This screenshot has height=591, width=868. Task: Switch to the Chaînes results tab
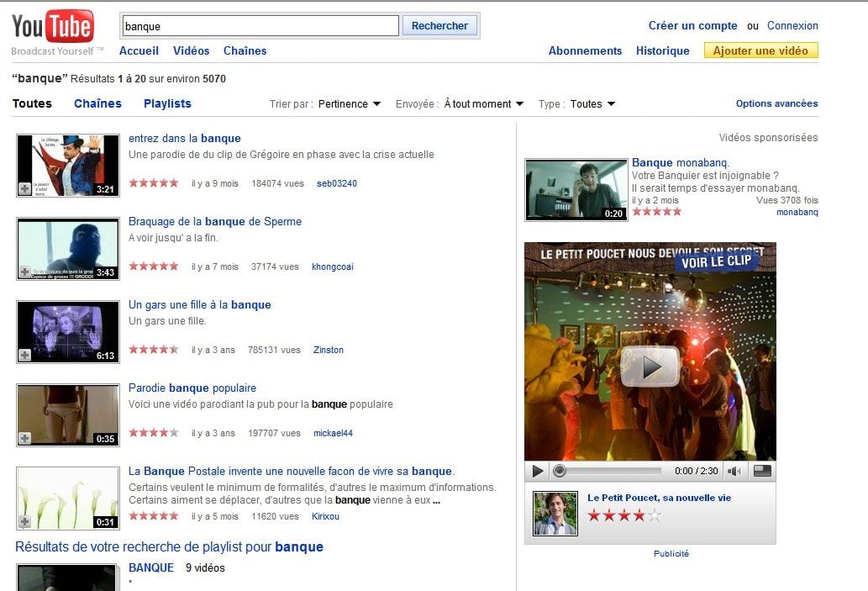[x=97, y=103]
